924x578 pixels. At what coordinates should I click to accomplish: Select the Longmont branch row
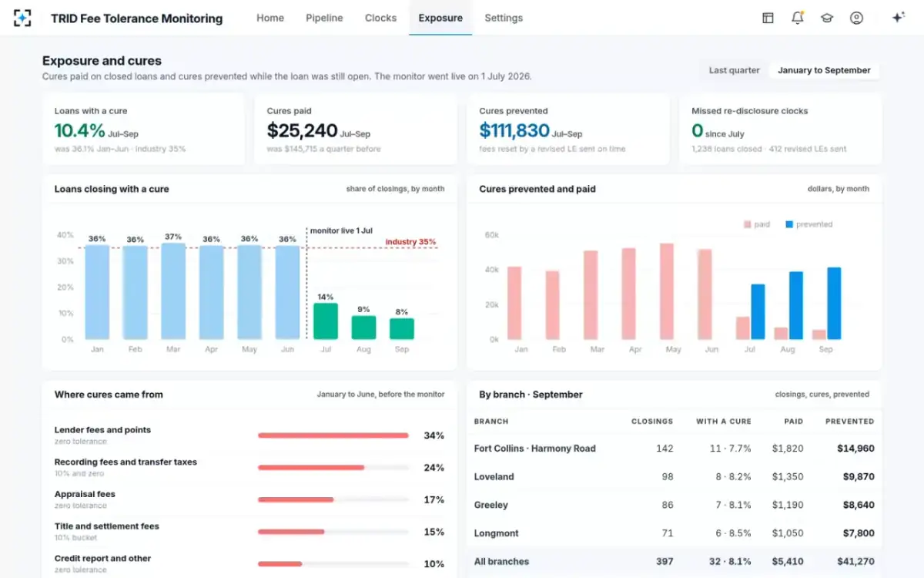point(674,533)
